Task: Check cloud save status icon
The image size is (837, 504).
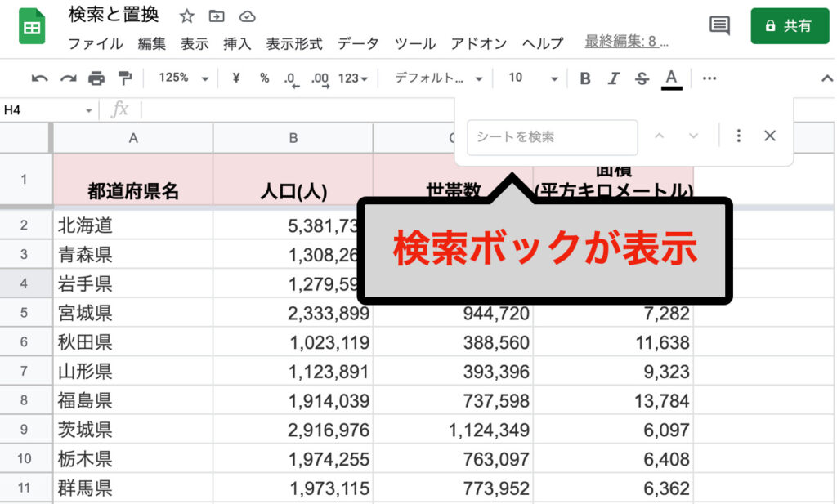Action: point(247,16)
